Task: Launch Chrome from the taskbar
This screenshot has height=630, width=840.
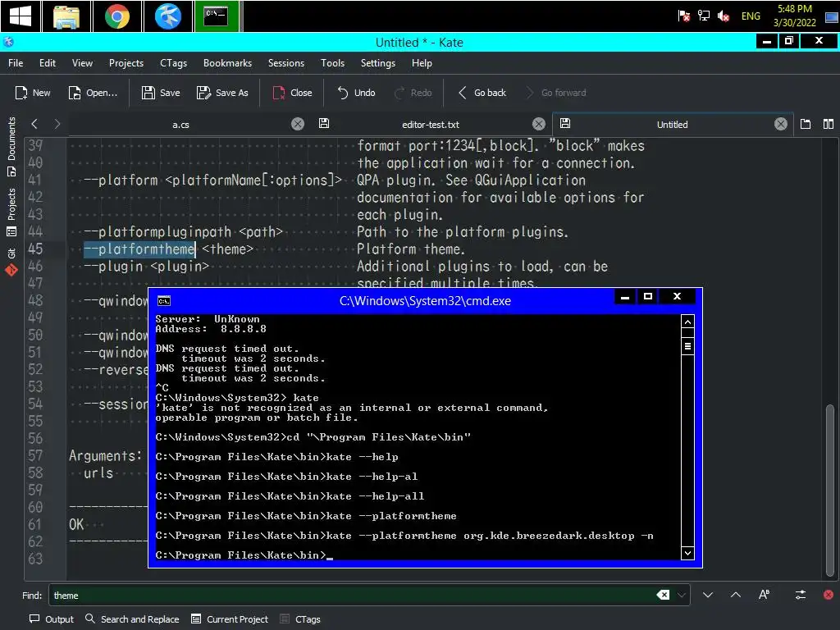Action: pos(116,16)
